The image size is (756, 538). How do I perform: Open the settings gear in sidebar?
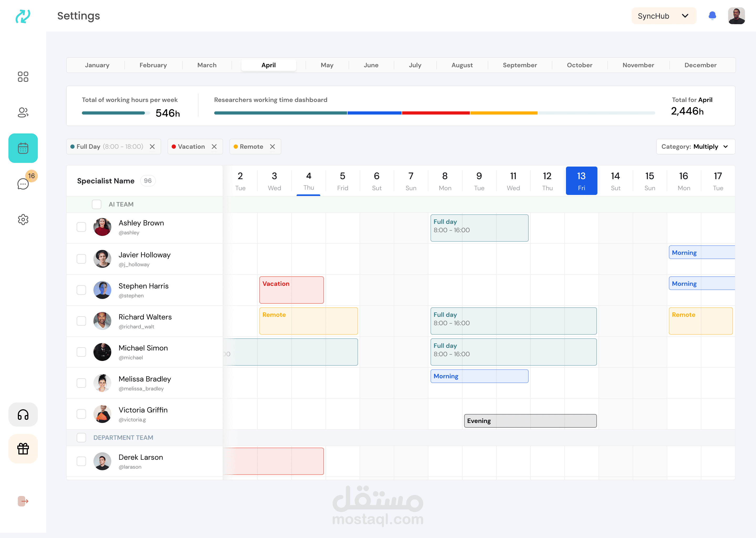23,219
